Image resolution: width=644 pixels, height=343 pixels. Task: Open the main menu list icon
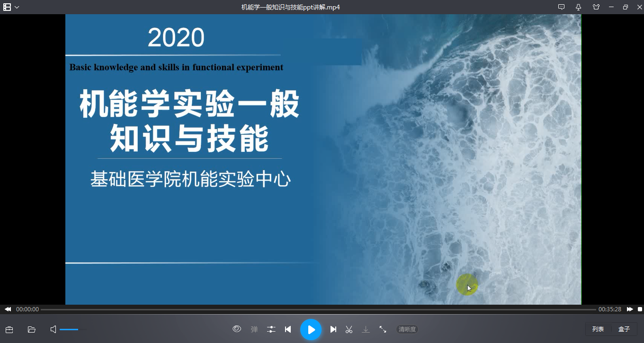[x=7, y=7]
